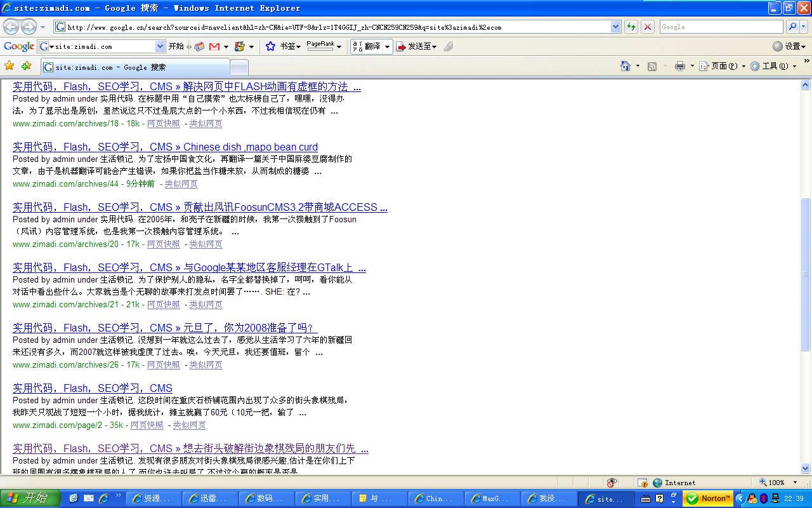This screenshot has width=812, height=508.
Task: Open the address bar URL dropdown arrow
Action: click(615, 27)
